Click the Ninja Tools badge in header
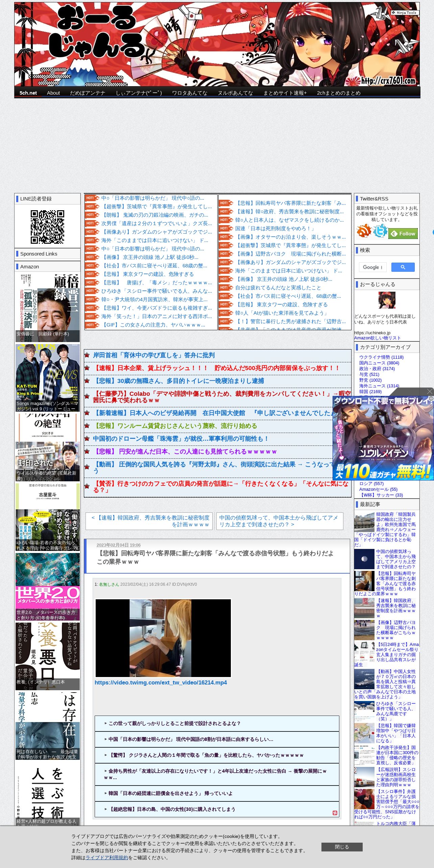 pos(405,13)
